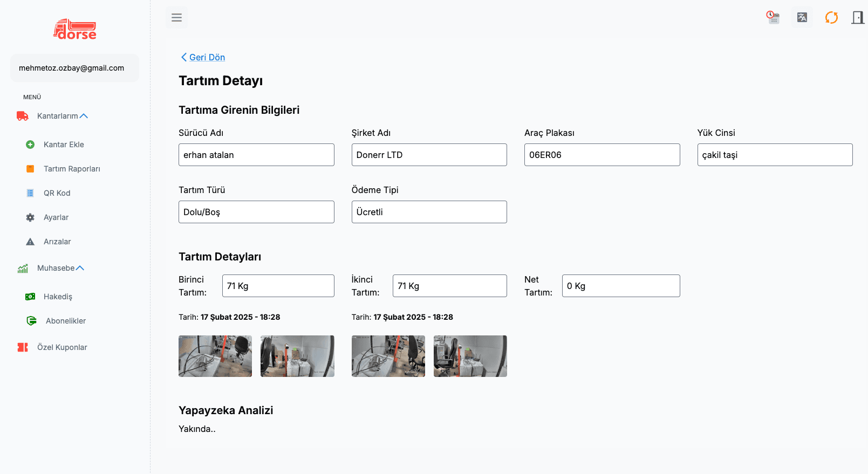The image size is (868, 474).
Task: Open the calendar clock icon
Action: [773, 17]
